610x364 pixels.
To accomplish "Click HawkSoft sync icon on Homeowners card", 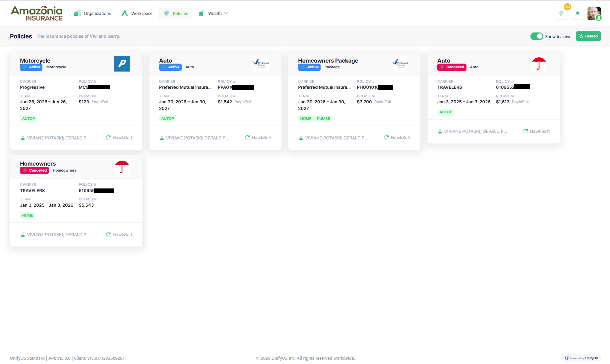I will click(x=108, y=234).
